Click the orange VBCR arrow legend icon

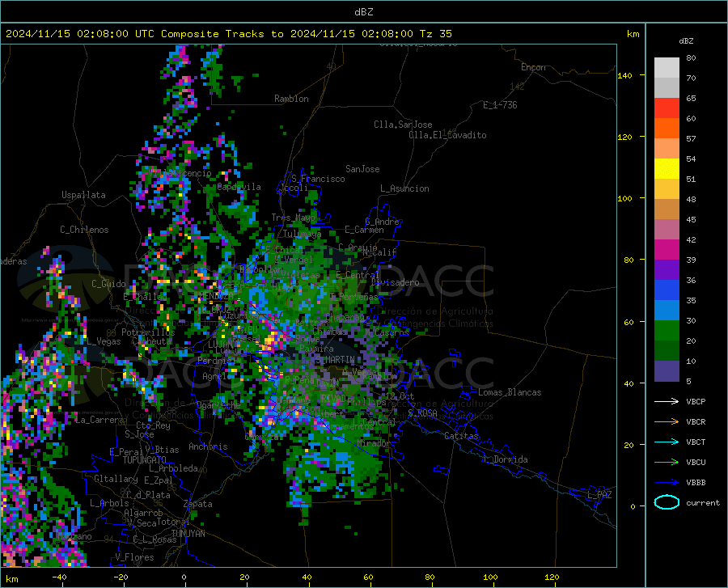pyautogui.click(x=667, y=421)
